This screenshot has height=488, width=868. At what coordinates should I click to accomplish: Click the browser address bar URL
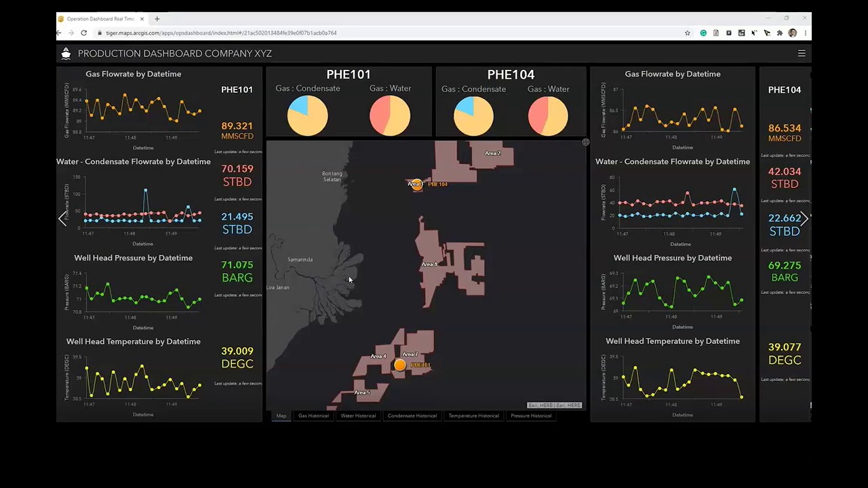coord(221,33)
